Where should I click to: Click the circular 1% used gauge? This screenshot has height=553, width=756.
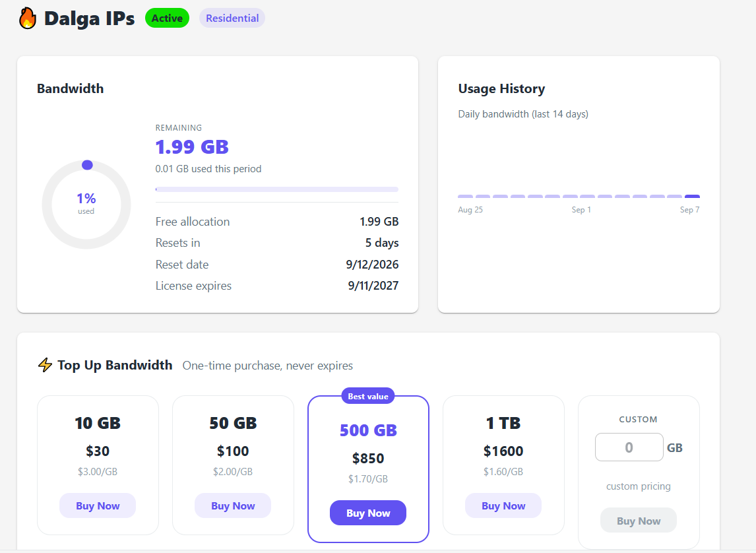pos(86,205)
